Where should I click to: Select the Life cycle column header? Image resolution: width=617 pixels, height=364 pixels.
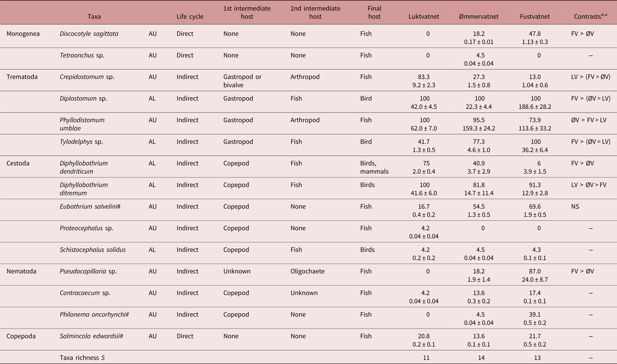[190, 16]
